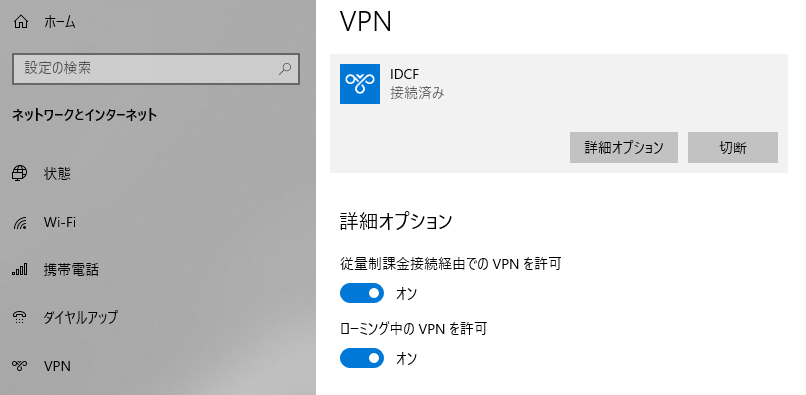Click the 設定の検索 search field
This screenshot has height=395, width=806.
click(x=156, y=68)
